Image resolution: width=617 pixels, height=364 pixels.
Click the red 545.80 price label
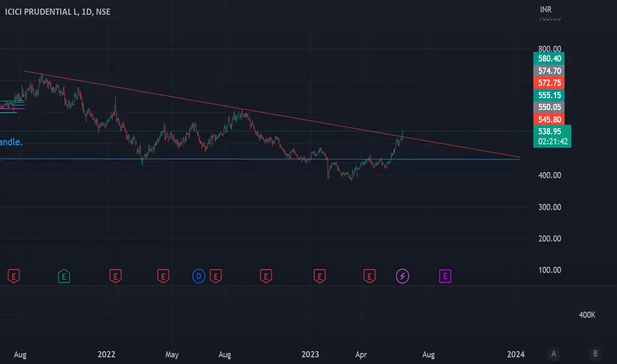549,119
